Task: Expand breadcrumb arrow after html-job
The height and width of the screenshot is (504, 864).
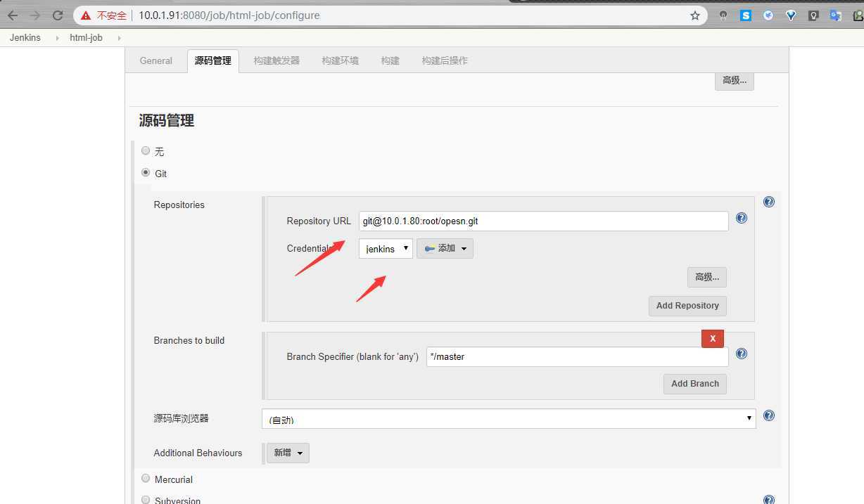Action: pyautogui.click(x=119, y=38)
